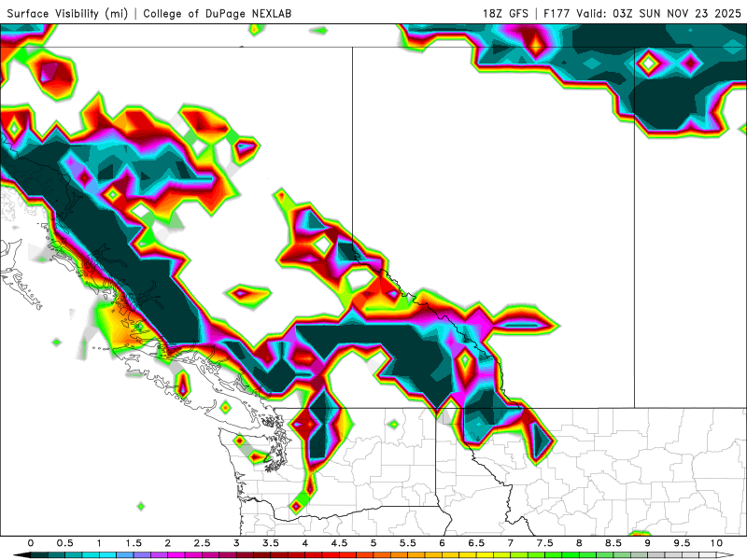
Task: Select the legend label "5.5"
Action: coord(408,543)
